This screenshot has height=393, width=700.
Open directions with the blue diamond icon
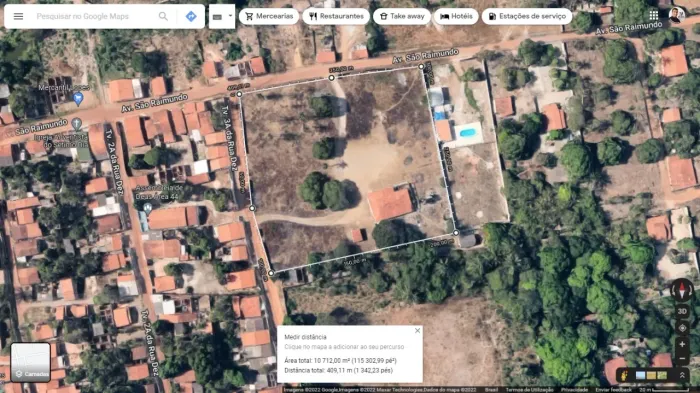(x=191, y=17)
